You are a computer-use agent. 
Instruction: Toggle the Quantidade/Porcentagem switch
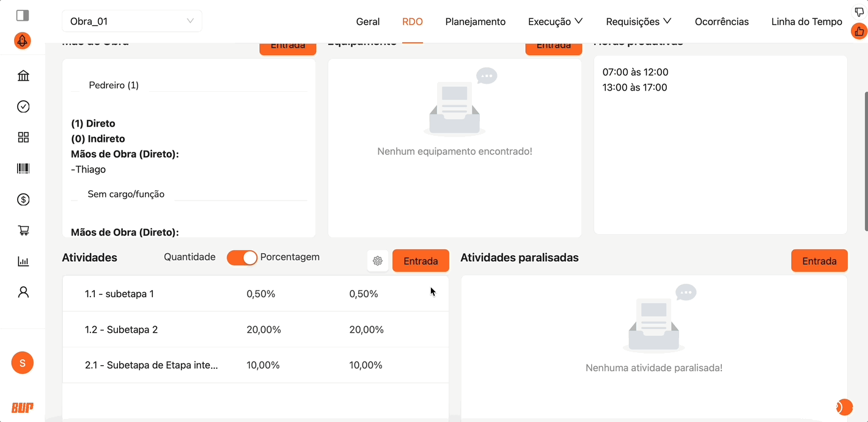(x=242, y=258)
